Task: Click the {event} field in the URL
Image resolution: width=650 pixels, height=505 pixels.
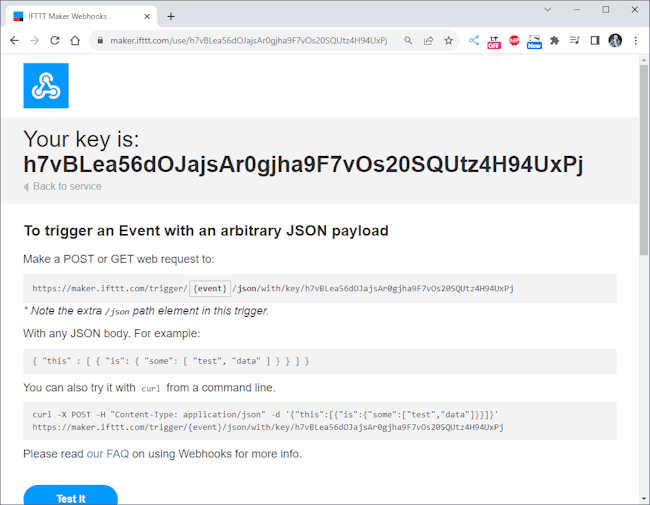Action: [209, 288]
